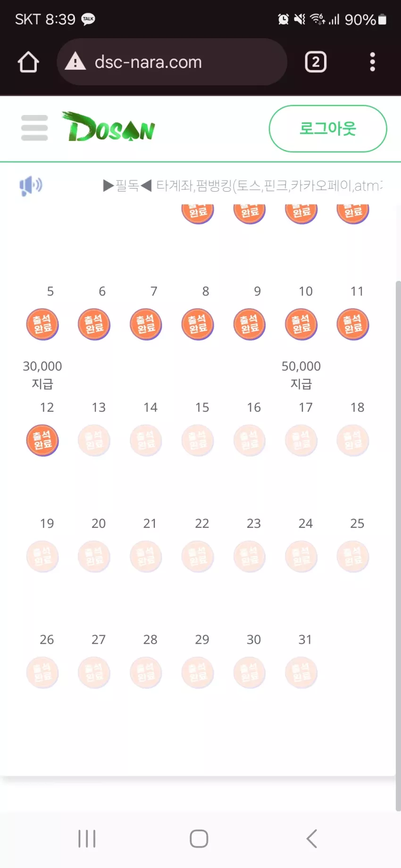Tap the faded attendance stamp for day 13
The width and height of the screenshot is (401, 868).
pos(94,441)
